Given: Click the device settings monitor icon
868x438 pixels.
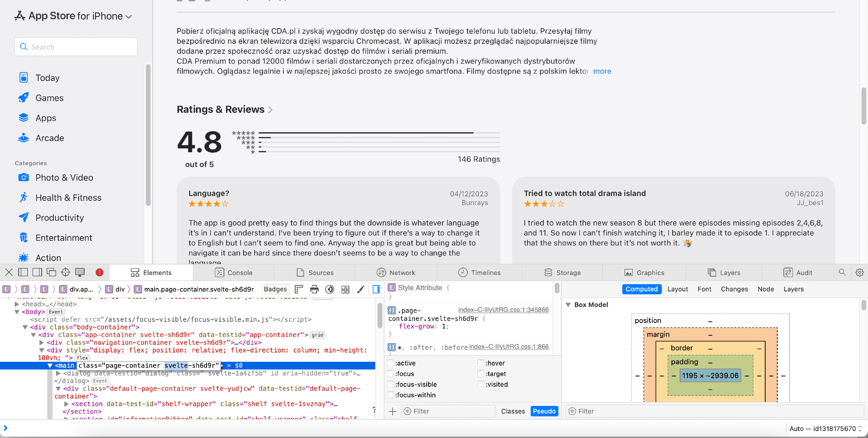Looking at the screenshot, I should [80, 272].
